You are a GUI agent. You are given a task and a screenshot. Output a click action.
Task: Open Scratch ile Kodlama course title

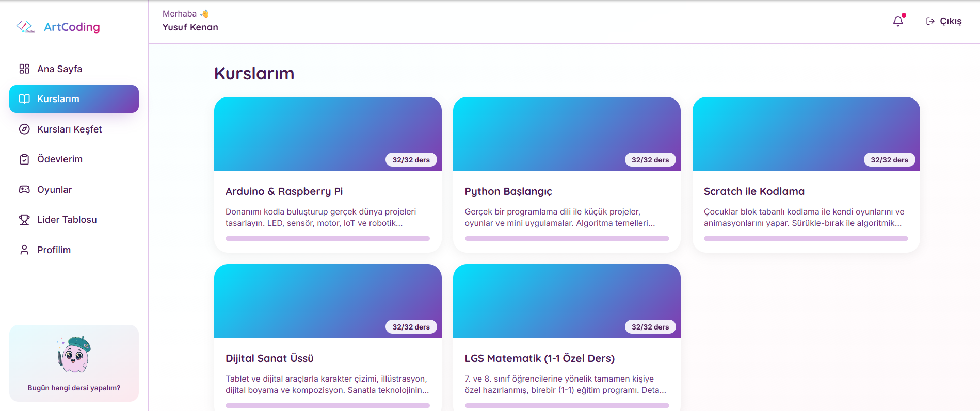754,191
